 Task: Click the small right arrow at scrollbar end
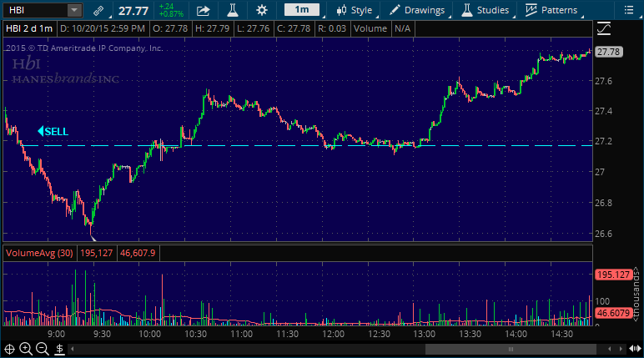click(621, 349)
